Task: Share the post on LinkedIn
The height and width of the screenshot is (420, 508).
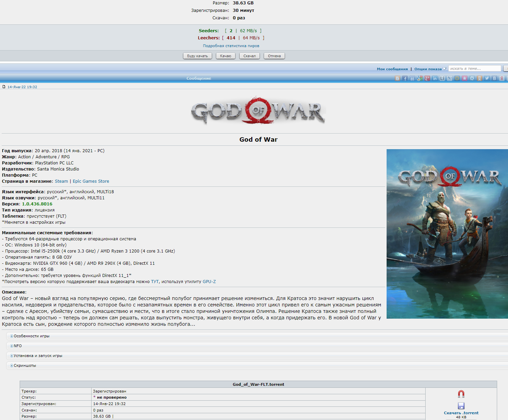Action: (435, 78)
